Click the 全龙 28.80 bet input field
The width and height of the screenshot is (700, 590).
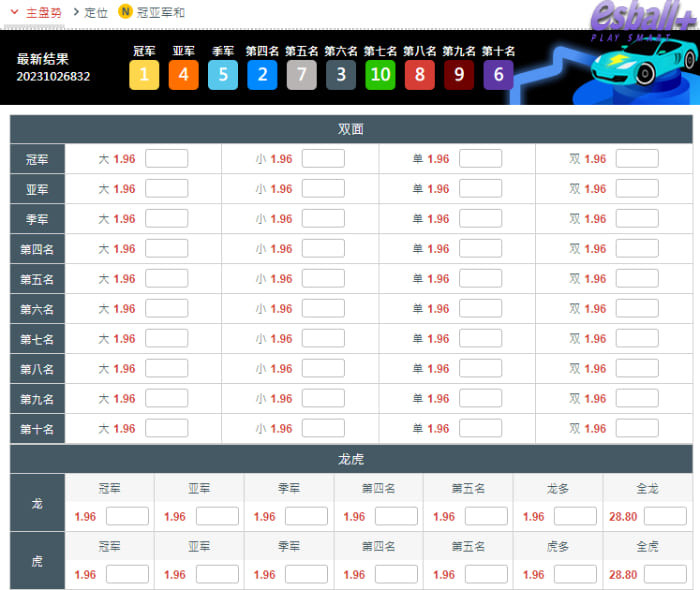tap(665, 516)
